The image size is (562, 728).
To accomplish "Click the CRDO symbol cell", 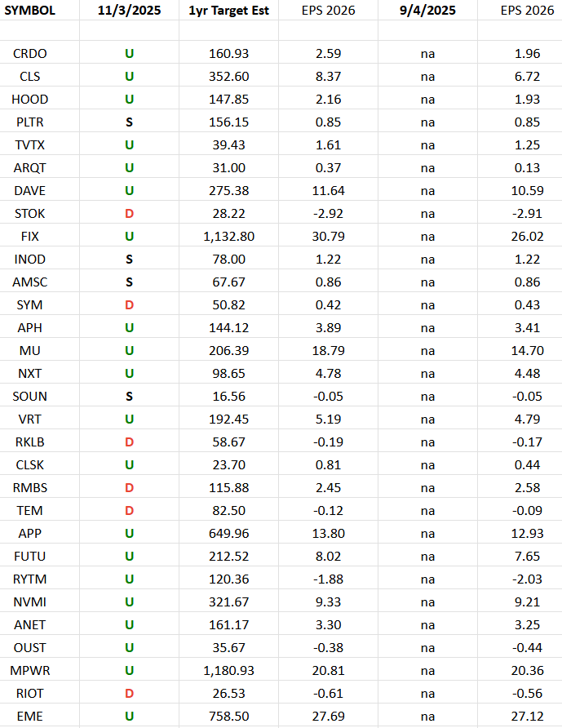I will pos(31,54).
